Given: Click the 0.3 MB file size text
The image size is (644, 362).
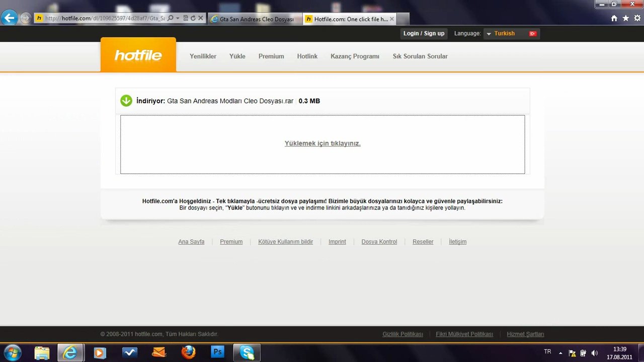Looking at the screenshot, I should click(x=309, y=101).
